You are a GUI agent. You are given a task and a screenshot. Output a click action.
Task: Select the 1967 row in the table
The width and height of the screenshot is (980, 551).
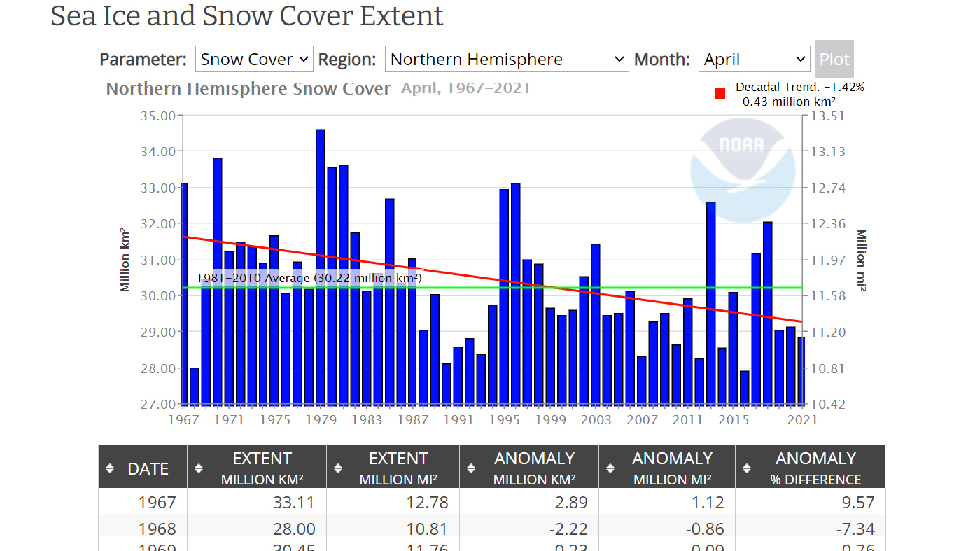click(157, 502)
